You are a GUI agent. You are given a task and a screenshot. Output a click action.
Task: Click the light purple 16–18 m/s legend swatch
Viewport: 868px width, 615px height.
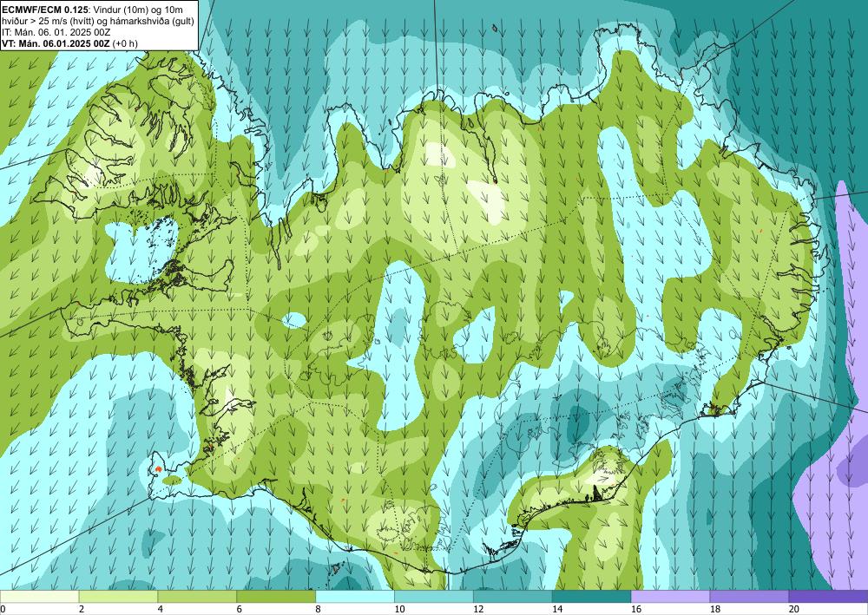coord(670,596)
